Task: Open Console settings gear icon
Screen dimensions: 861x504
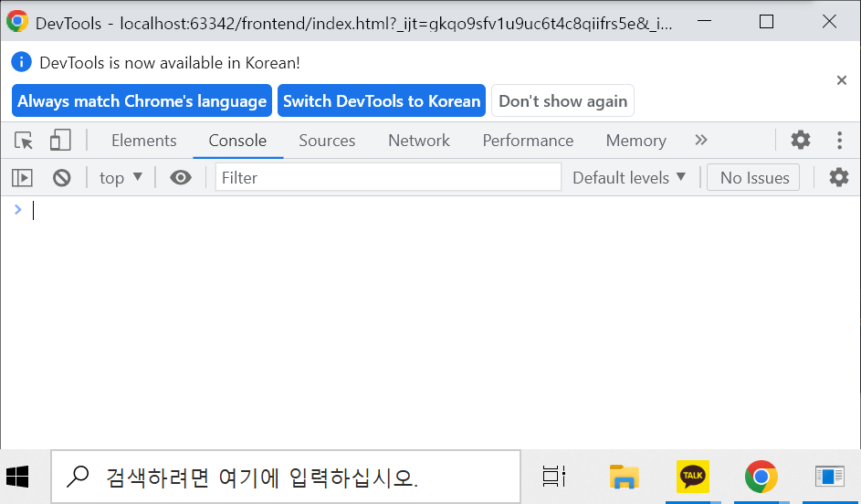Action: tap(838, 177)
